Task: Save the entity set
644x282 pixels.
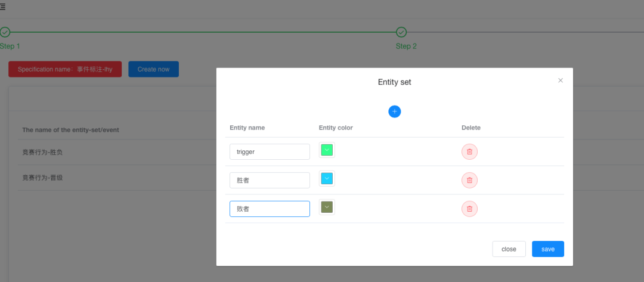Action: (x=548, y=249)
